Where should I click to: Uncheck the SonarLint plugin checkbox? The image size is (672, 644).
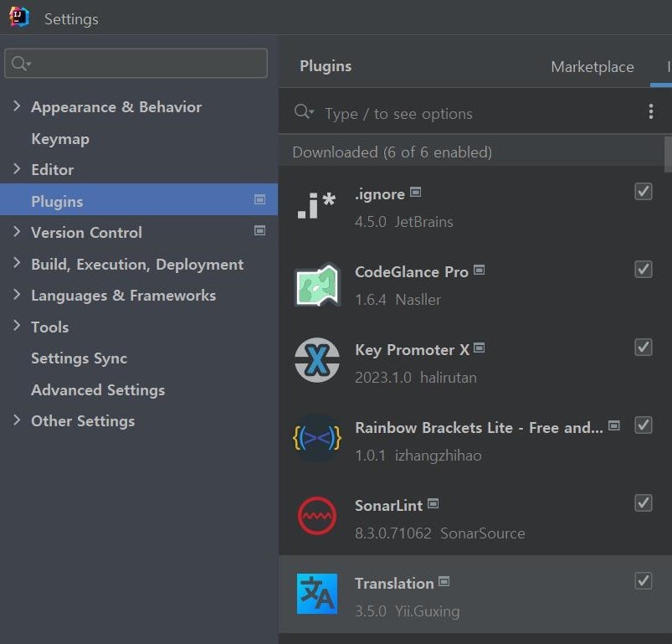[x=644, y=503]
